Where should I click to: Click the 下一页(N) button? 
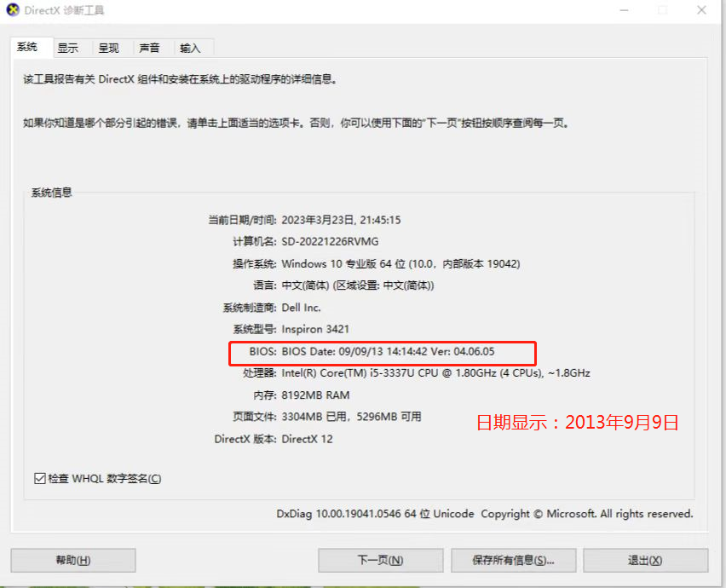381,560
